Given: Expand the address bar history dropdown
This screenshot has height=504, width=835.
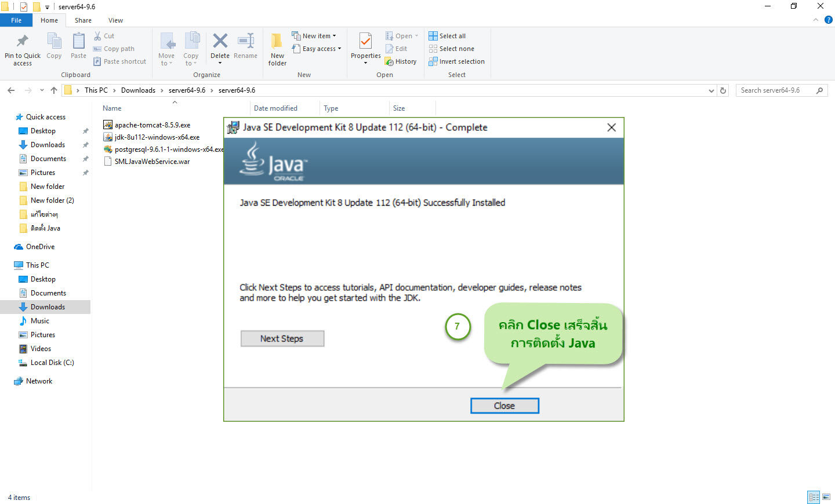Looking at the screenshot, I should [711, 90].
